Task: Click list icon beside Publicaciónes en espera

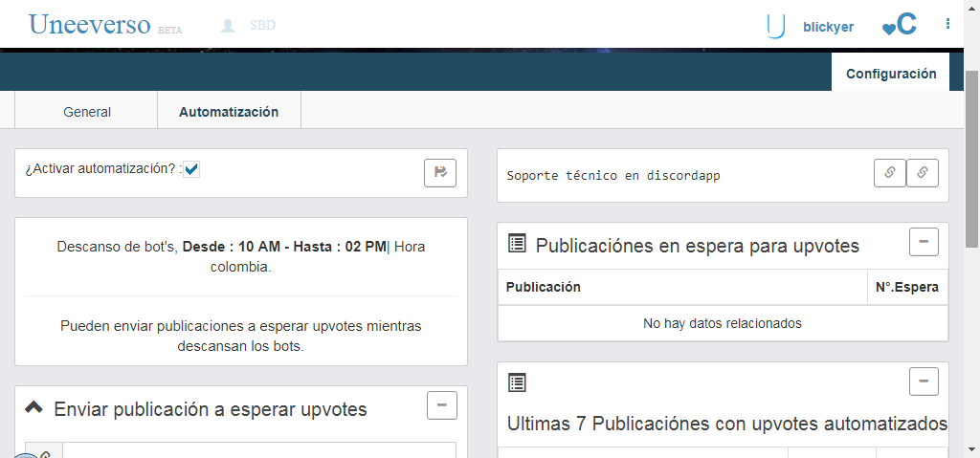Action: [517, 243]
